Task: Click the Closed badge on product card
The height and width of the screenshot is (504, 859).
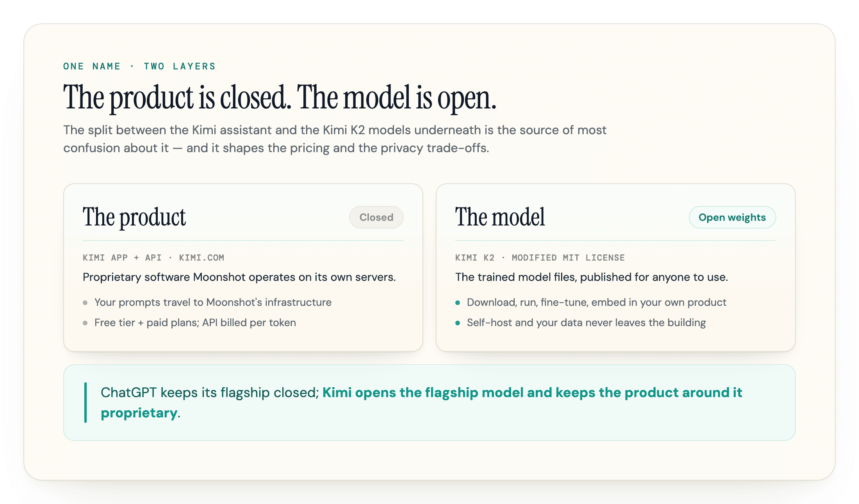Action: pyautogui.click(x=376, y=217)
